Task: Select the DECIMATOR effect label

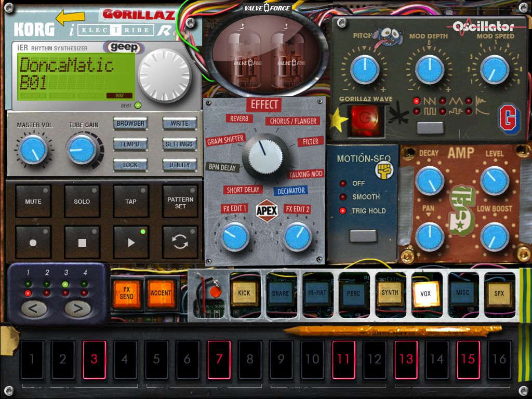Action: click(291, 191)
